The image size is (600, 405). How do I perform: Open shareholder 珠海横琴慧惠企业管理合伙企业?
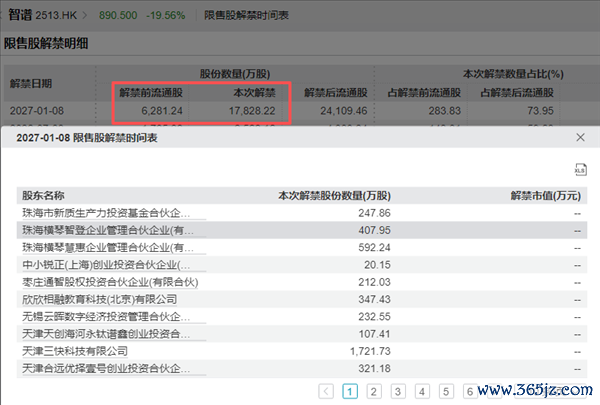108,248
